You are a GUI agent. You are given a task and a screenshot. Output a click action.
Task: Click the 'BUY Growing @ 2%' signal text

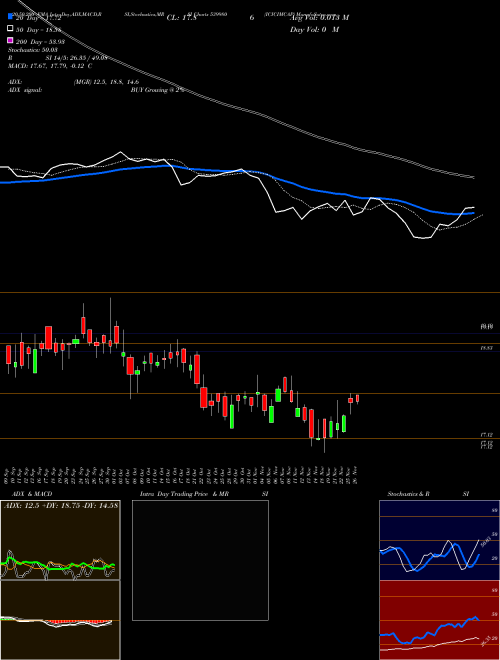(x=157, y=90)
